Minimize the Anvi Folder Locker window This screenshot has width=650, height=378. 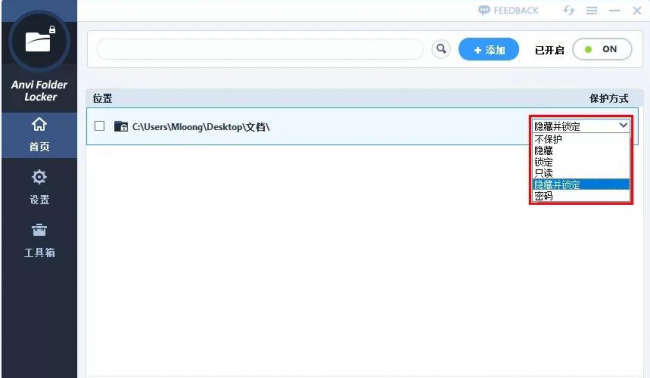pos(614,11)
